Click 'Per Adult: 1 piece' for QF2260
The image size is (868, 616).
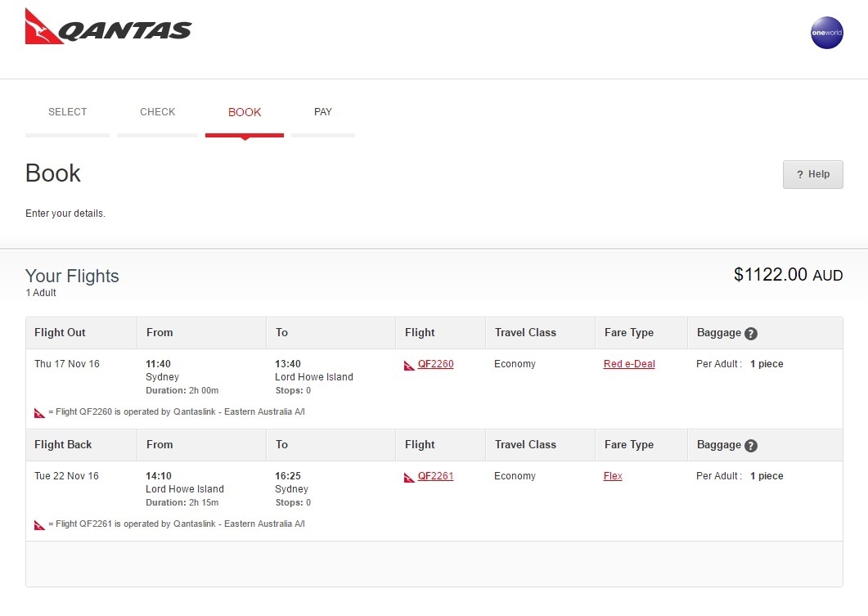tap(740, 363)
